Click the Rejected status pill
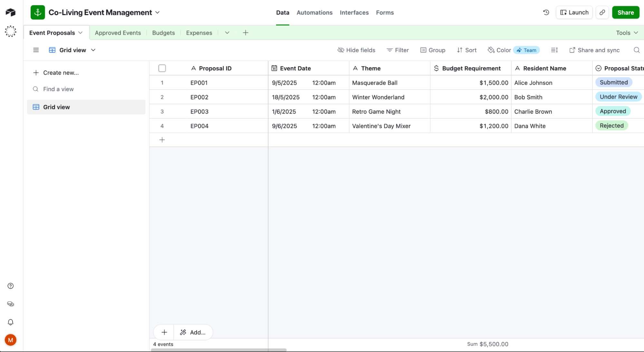Image resolution: width=644 pixels, height=352 pixels. click(611, 126)
